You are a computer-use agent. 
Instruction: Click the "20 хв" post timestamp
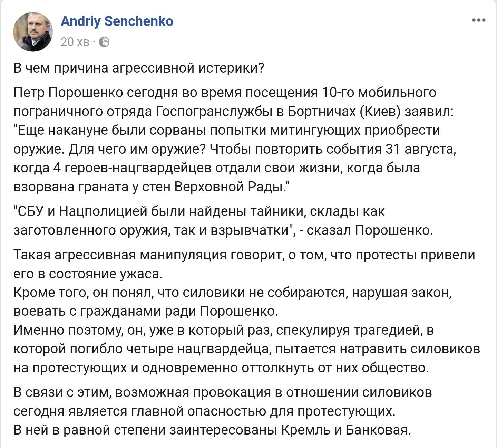coord(75,42)
